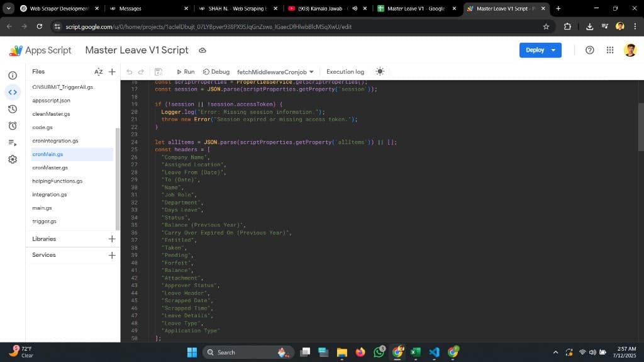Bookmark this page with star icon
The height and width of the screenshot is (362, 644).
click(546, 26)
